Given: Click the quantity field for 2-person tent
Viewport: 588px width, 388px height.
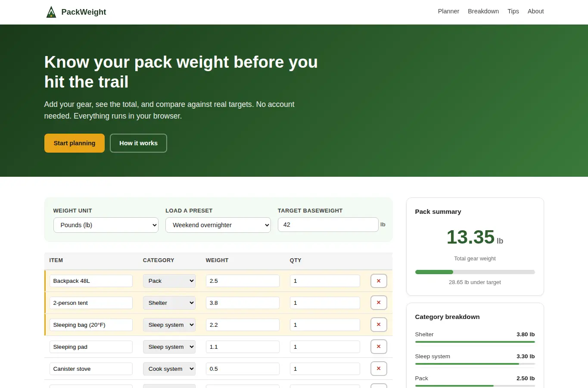Looking at the screenshot, I should click(x=325, y=303).
